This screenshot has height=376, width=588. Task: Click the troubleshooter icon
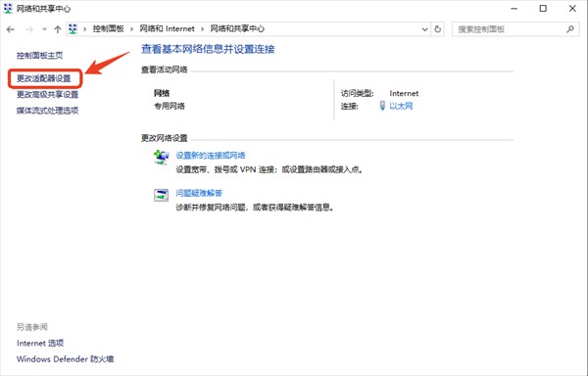coord(162,195)
